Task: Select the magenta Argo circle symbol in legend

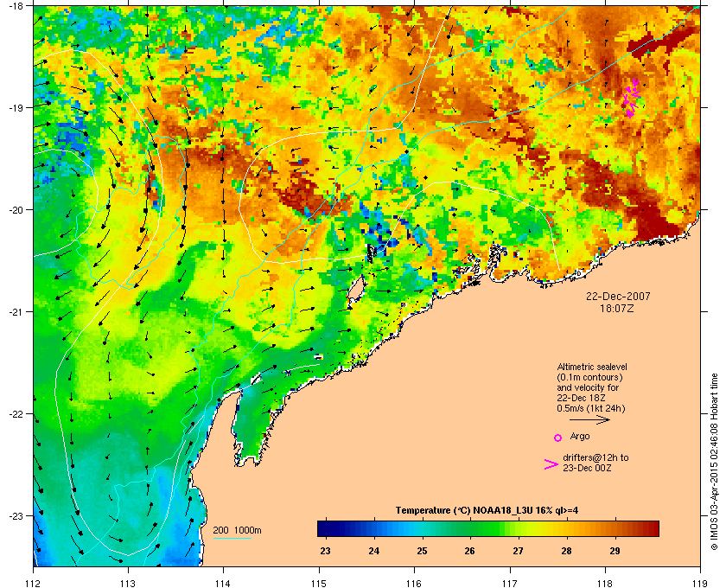Action: (558, 438)
